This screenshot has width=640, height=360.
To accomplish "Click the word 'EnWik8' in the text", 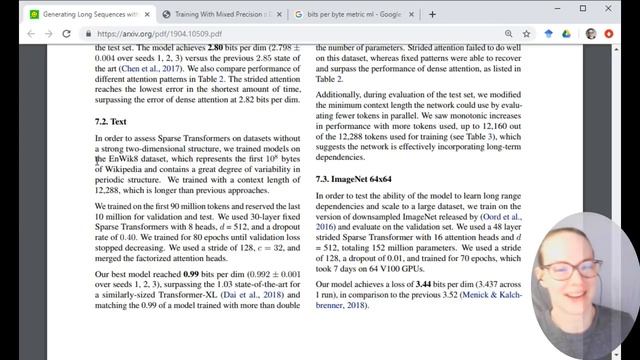I will coord(124,159).
